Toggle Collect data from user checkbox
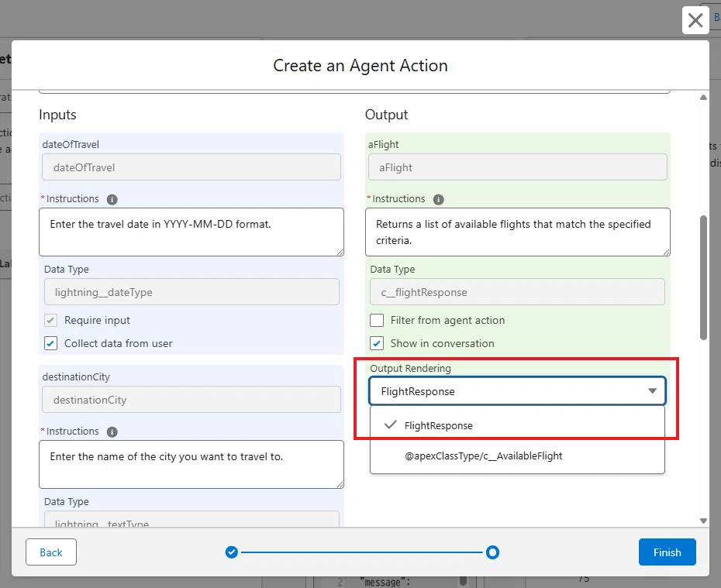The image size is (721, 588). [50, 343]
